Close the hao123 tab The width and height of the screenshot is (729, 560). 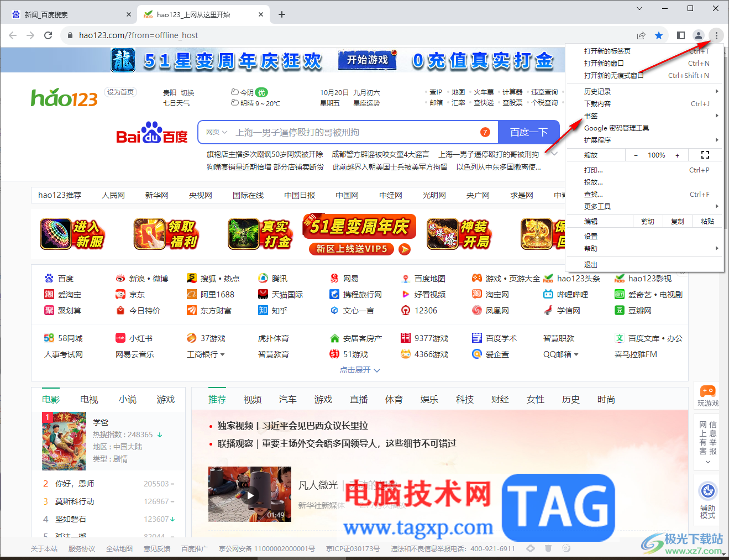coord(261,14)
